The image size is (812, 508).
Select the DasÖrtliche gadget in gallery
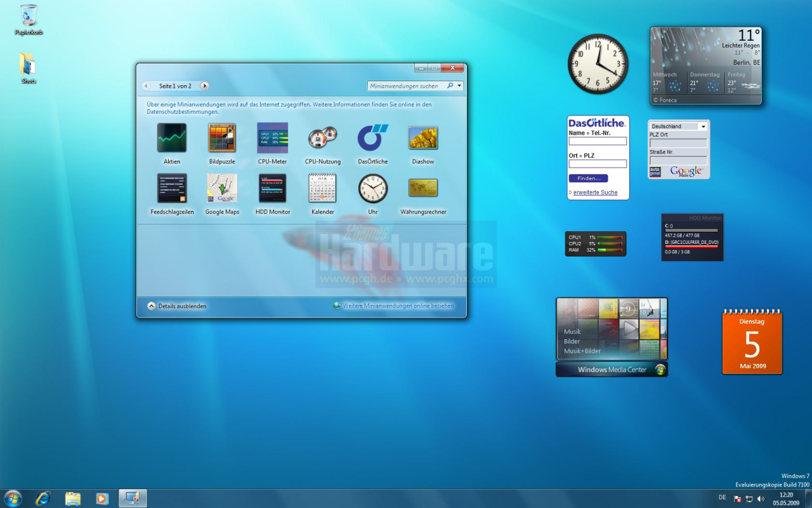coord(372,138)
